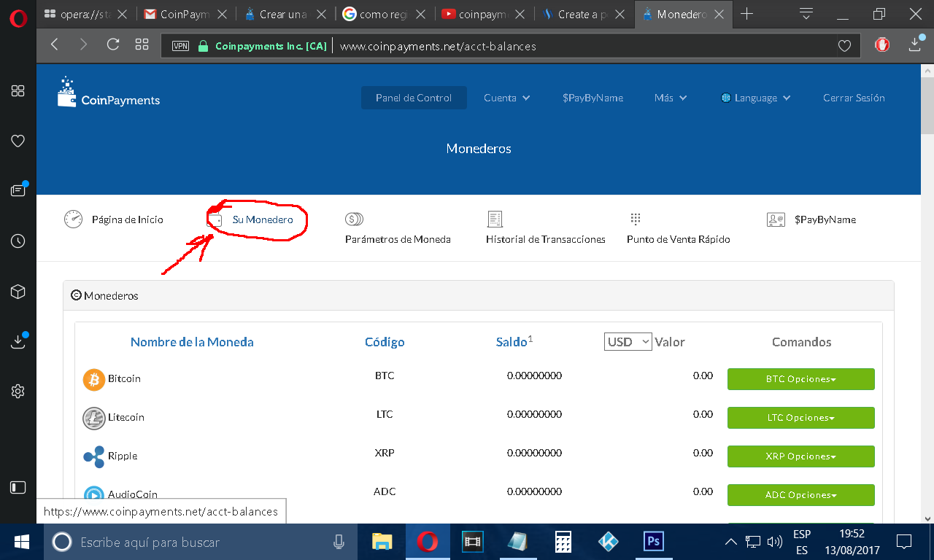934x560 pixels.
Task: Expand XRP Opciones dropdown button
Action: click(801, 456)
